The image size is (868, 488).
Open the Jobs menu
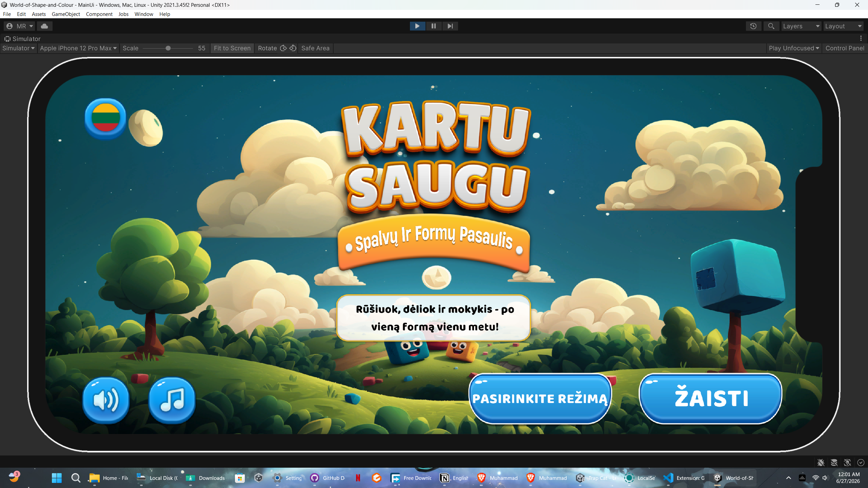pos(123,14)
